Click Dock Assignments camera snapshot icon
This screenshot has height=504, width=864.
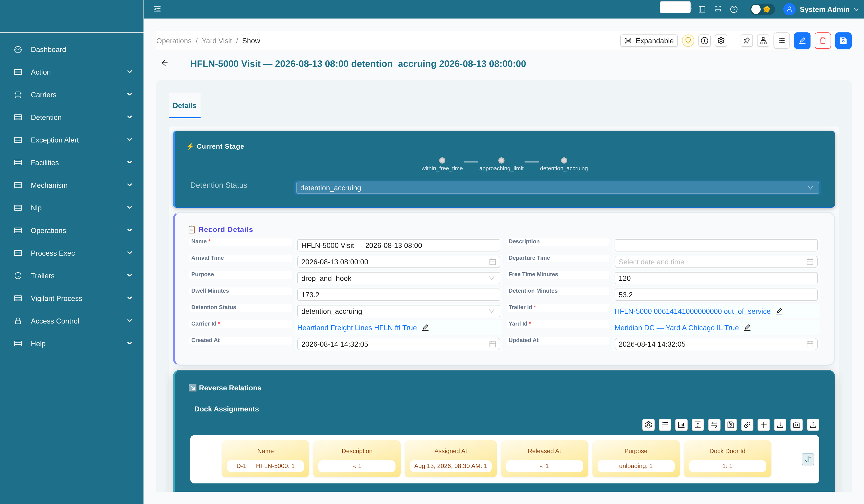click(796, 425)
